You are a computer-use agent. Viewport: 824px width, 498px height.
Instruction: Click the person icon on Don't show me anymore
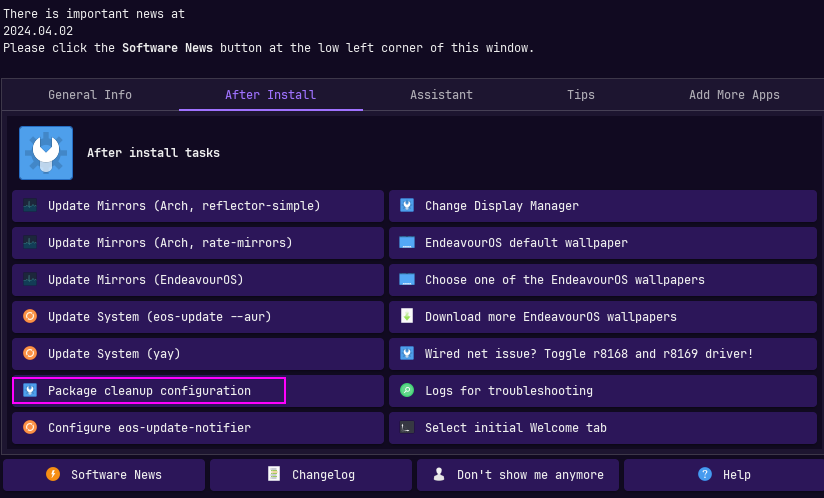coord(439,474)
